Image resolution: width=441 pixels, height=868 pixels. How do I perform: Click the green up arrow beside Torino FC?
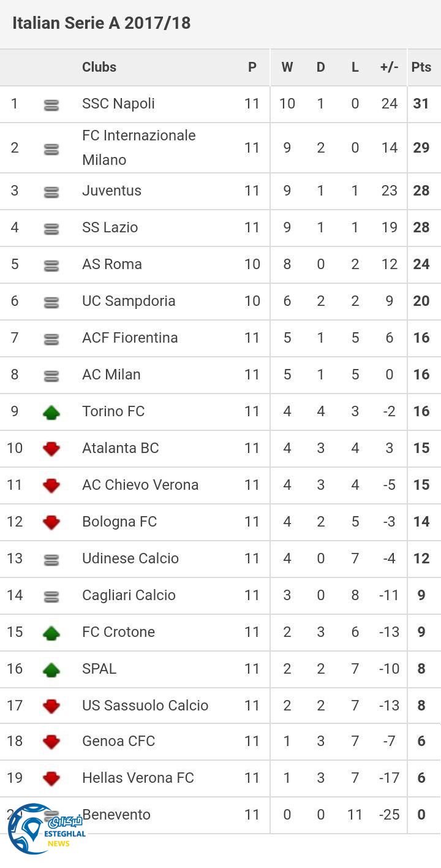click(51, 412)
